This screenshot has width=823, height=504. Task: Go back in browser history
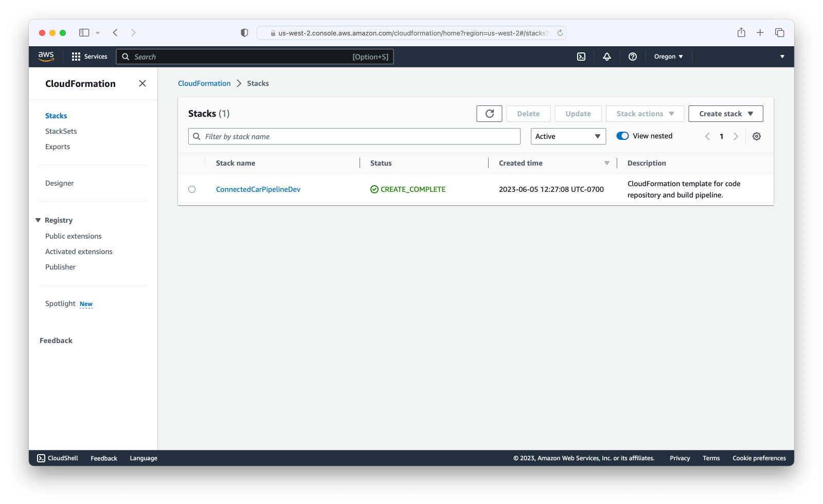115,32
